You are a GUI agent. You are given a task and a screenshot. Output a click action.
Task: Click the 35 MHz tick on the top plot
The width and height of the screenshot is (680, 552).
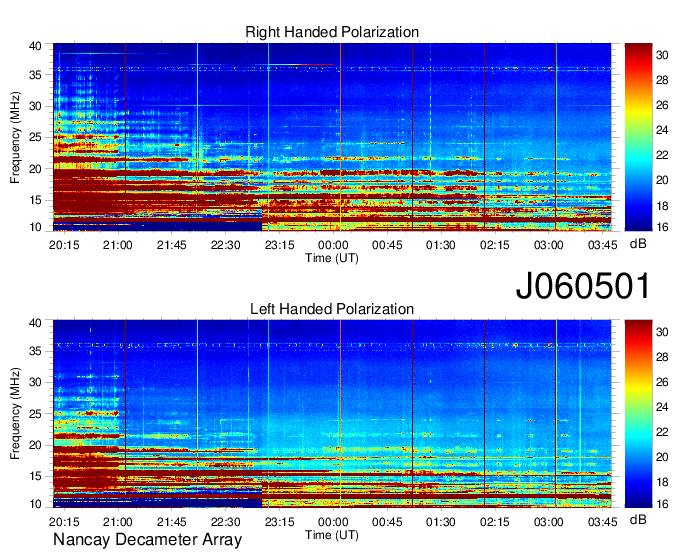pyautogui.click(x=35, y=75)
